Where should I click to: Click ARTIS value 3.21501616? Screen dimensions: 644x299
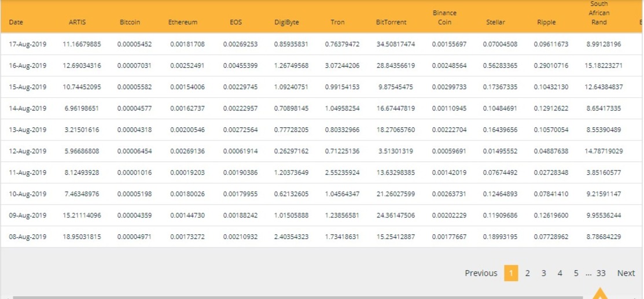point(82,130)
